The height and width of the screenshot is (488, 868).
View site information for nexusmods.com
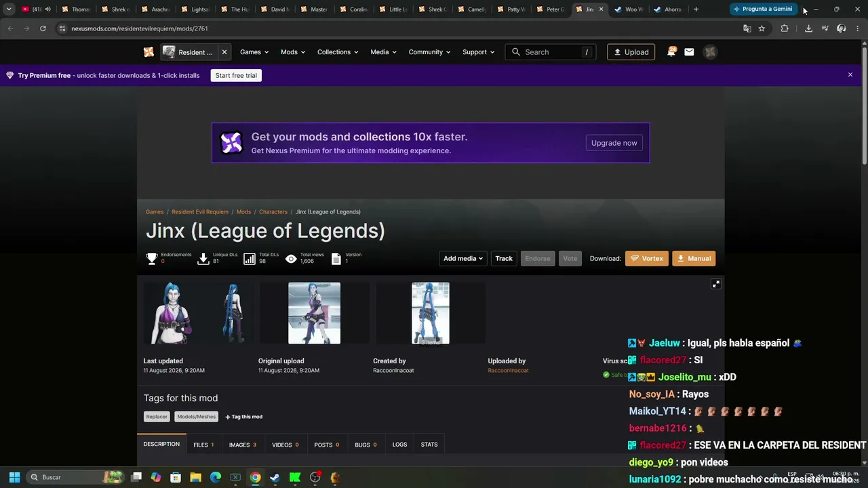click(x=62, y=28)
